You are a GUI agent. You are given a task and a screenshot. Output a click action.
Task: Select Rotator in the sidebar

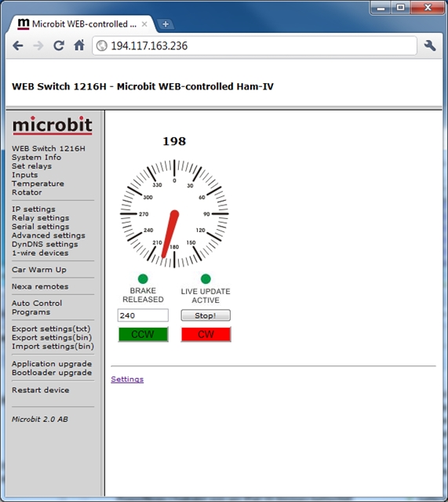pos(27,192)
